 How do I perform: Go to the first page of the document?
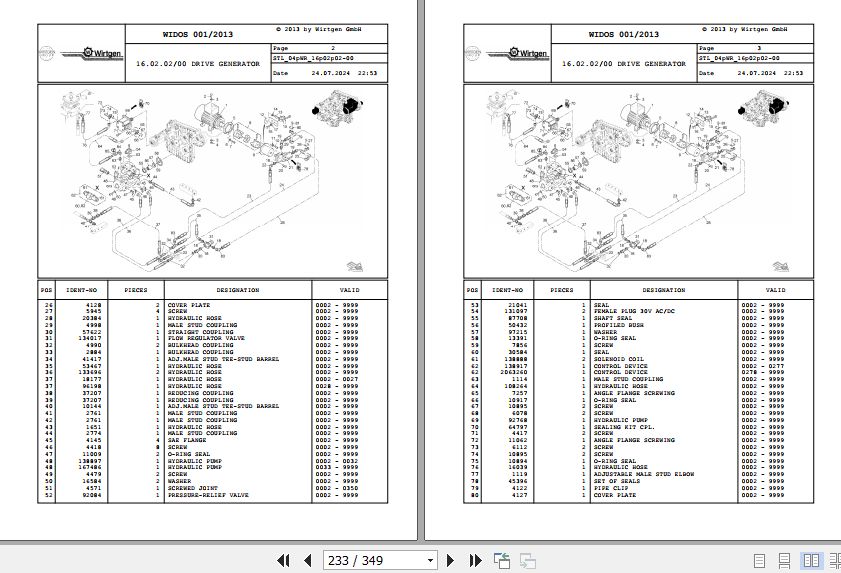tap(283, 561)
